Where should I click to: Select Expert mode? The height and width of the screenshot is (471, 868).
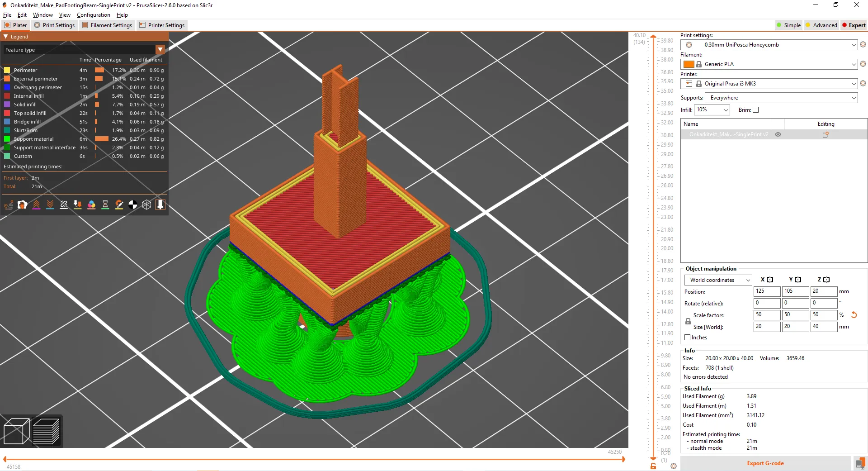(854, 25)
